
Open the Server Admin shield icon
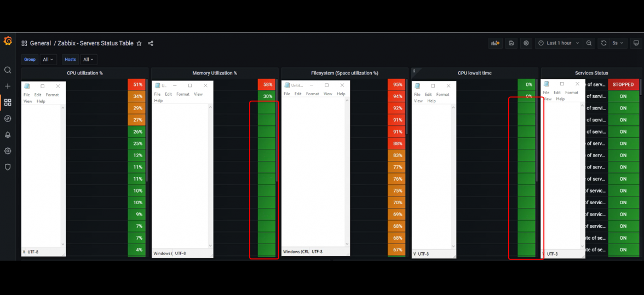[x=8, y=167]
